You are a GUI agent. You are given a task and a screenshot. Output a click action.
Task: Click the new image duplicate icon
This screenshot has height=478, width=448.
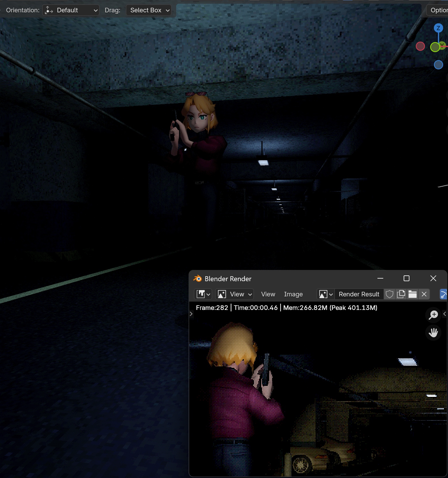pyautogui.click(x=401, y=294)
